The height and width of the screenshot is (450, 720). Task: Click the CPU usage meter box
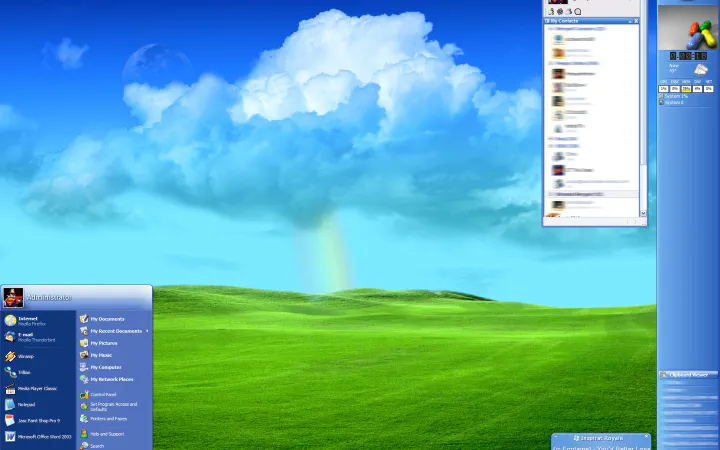point(664,89)
